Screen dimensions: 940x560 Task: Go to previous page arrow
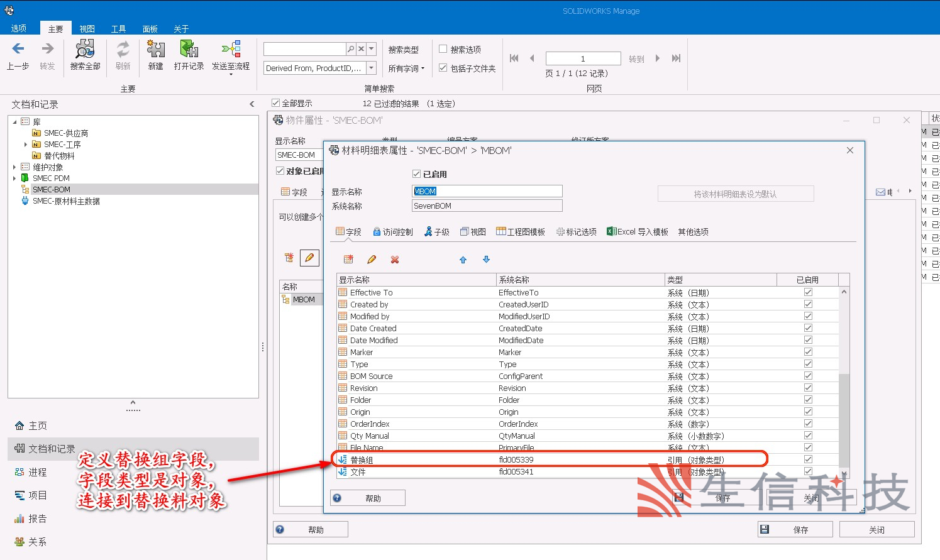click(x=532, y=58)
